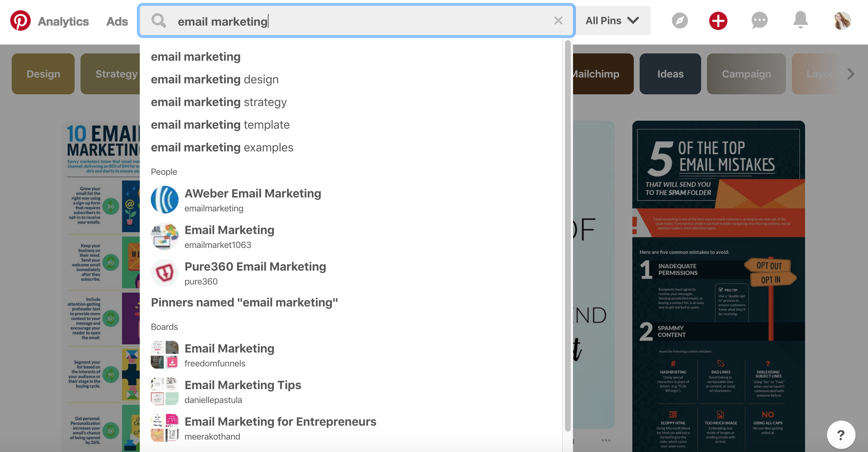The image size is (868, 452).
Task: Show more topic chips with right chevron
Action: [851, 74]
